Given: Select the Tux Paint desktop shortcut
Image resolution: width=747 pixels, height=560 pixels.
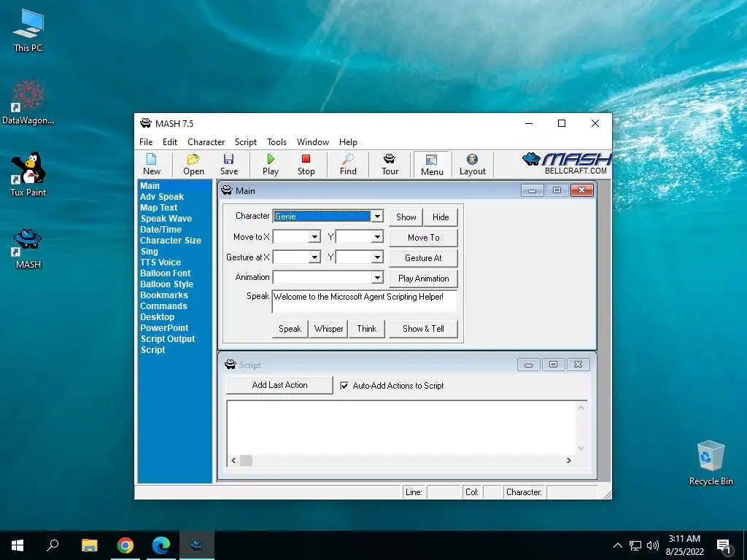Looking at the screenshot, I should coord(28,174).
